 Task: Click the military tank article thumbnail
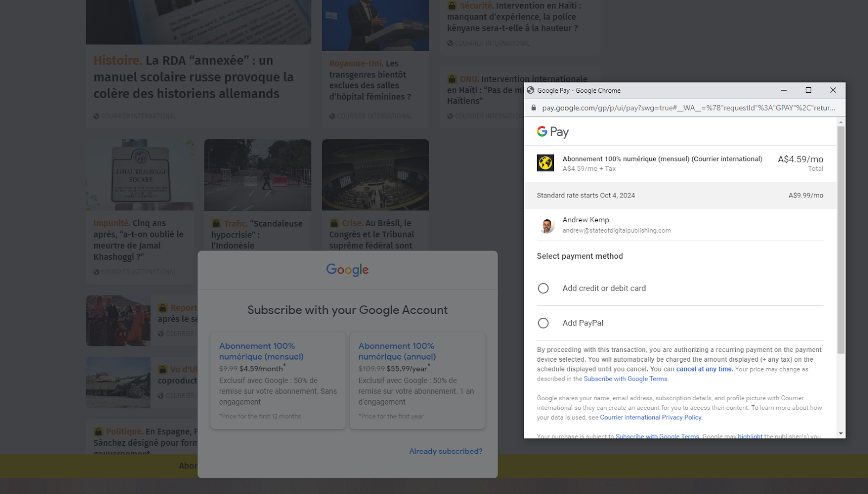pyautogui.click(x=118, y=382)
